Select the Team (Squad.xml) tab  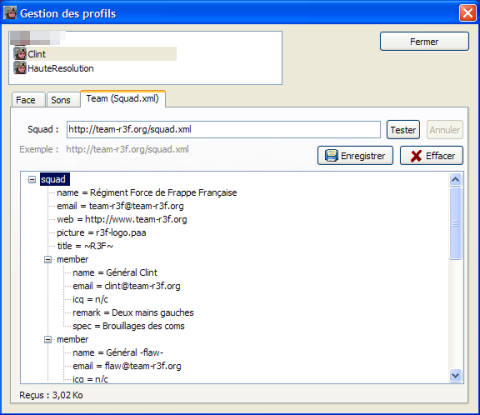[x=123, y=99]
